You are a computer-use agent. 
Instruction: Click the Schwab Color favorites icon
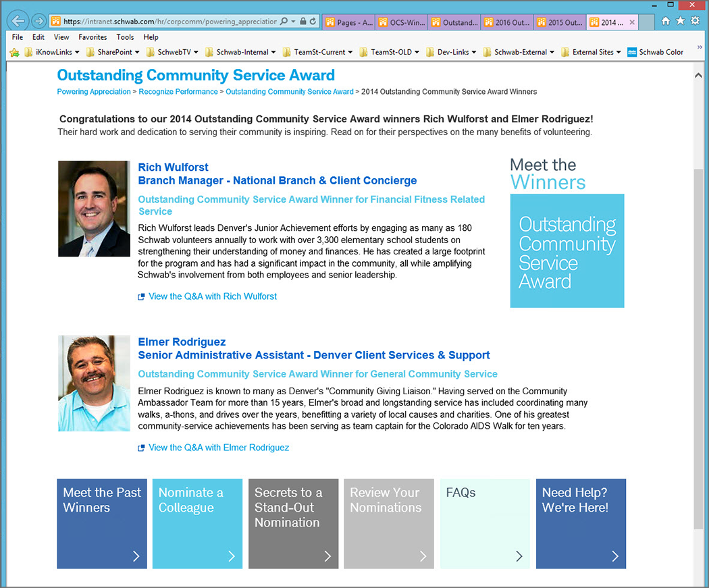tap(631, 53)
